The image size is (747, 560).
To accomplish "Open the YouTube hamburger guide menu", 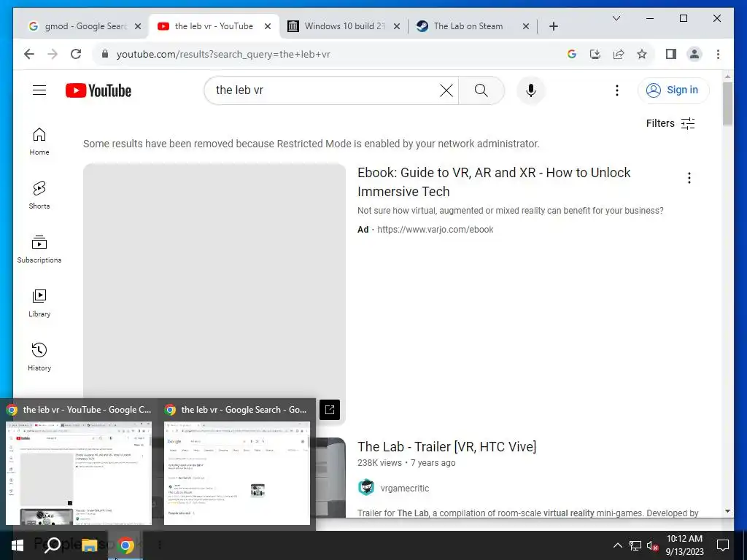I will click(39, 90).
